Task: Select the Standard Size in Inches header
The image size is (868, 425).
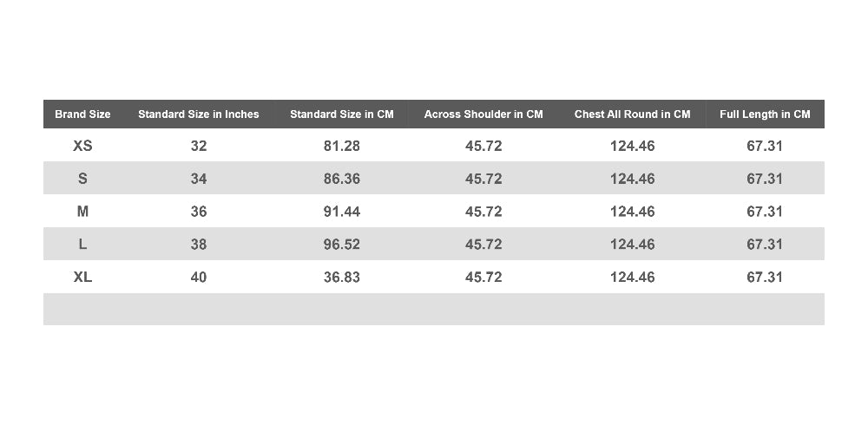Action: (x=198, y=114)
